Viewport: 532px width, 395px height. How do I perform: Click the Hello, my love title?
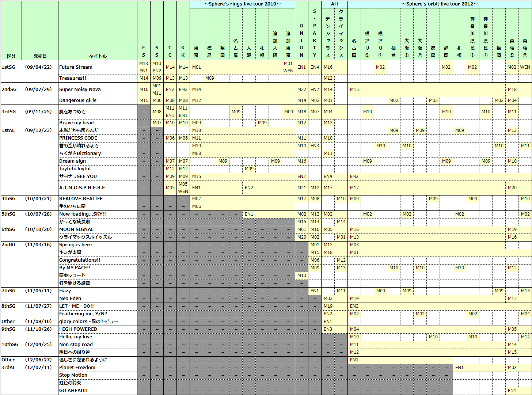[76, 337]
